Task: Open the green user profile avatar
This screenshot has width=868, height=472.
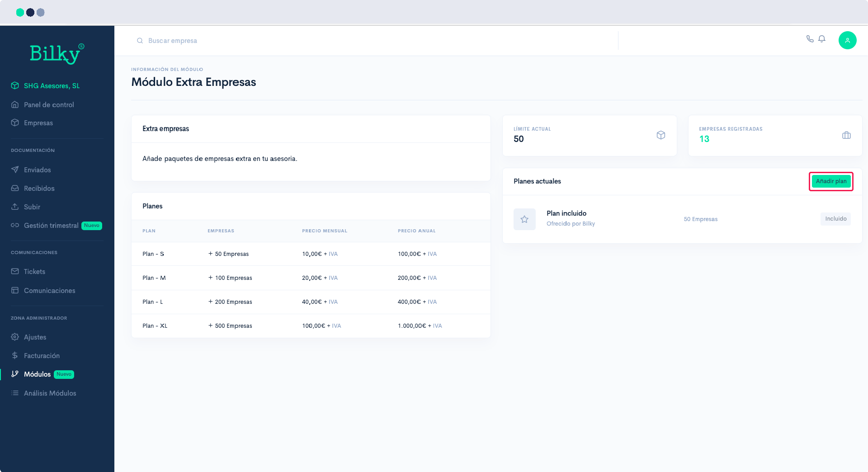Action: coord(847,40)
